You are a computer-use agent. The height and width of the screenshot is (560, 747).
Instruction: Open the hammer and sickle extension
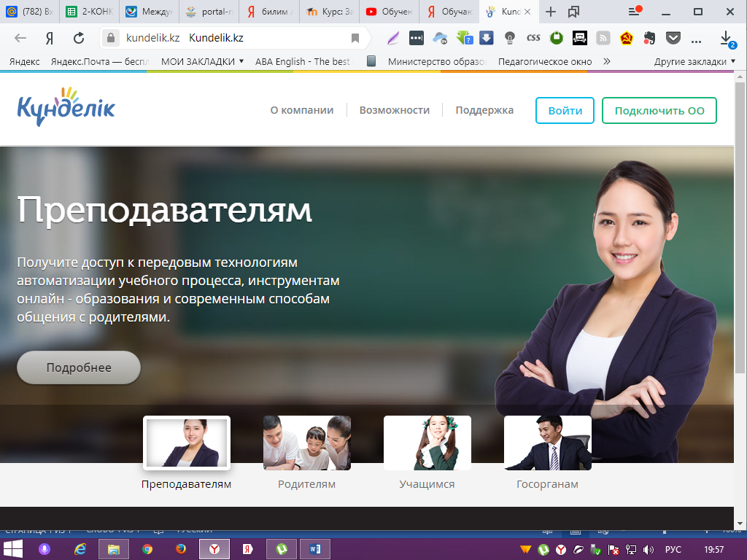626,38
